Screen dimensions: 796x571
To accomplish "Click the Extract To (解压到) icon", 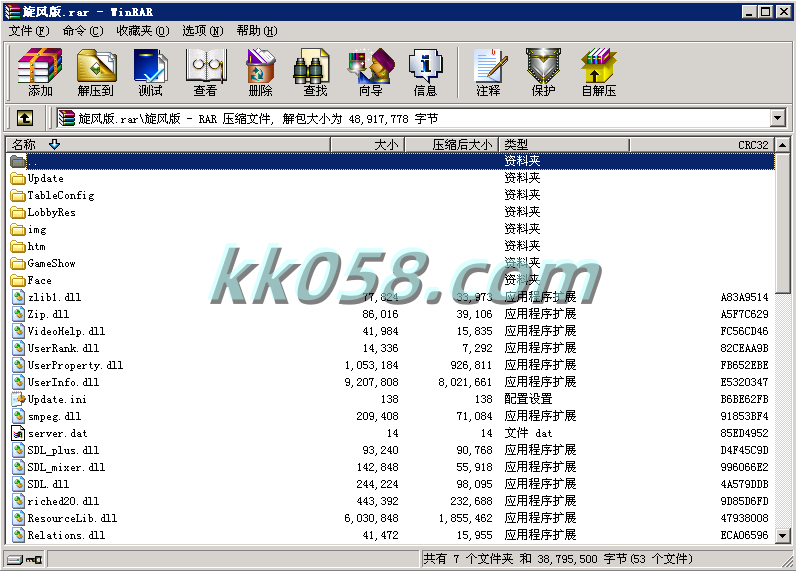I will pyautogui.click(x=95, y=73).
